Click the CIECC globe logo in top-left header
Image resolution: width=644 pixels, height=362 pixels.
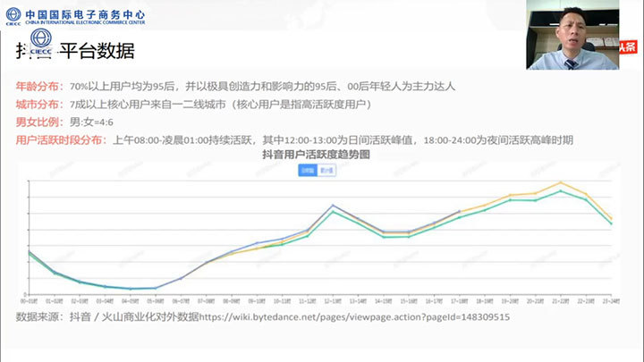click(x=11, y=15)
